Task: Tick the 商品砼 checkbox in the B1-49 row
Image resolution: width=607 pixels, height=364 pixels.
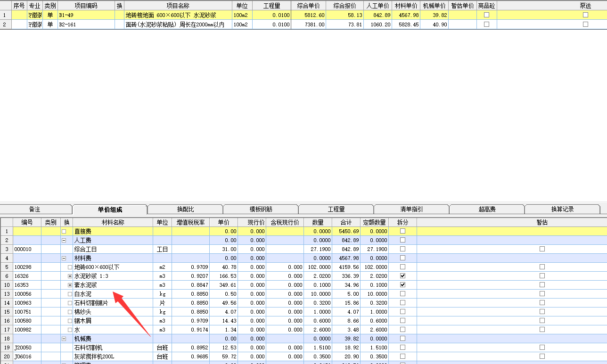Action: [x=486, y=15]
